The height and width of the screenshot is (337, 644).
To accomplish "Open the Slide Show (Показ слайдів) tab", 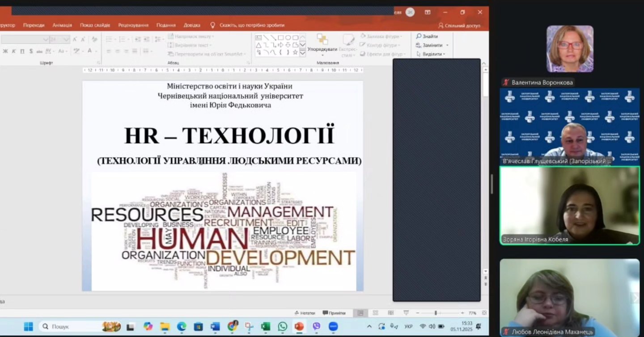I will (x=95, y=25).
